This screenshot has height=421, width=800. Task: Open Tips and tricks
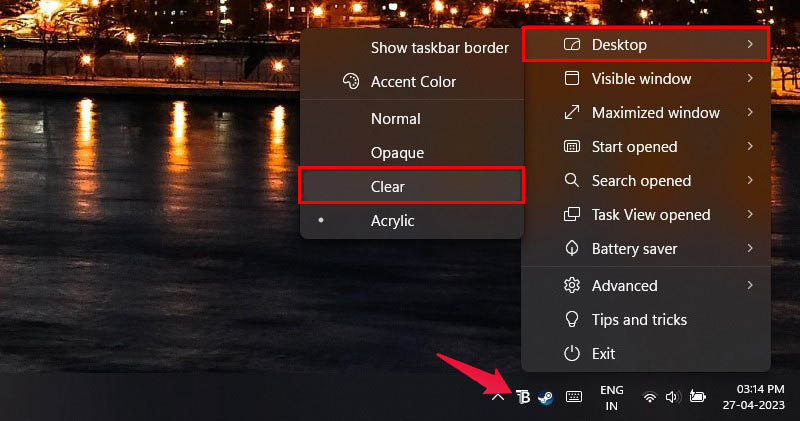[x=646, y=319]
